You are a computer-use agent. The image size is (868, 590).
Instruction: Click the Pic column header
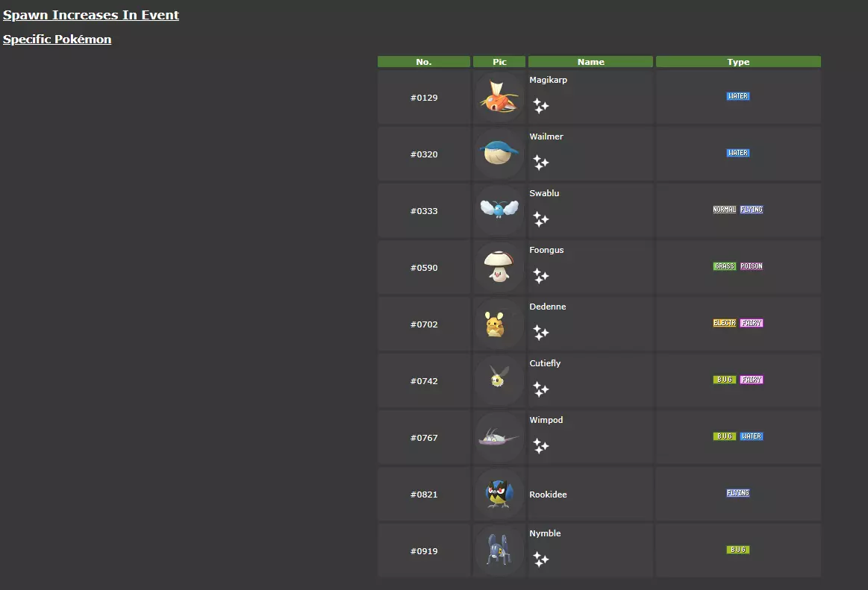pyautogui.click(x=499, y=62)
